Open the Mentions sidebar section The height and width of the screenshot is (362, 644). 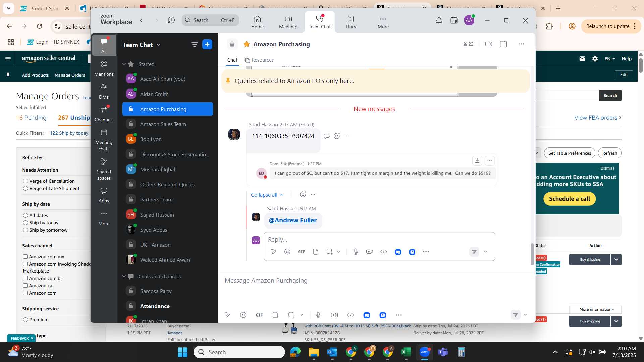tap(104, 68)
